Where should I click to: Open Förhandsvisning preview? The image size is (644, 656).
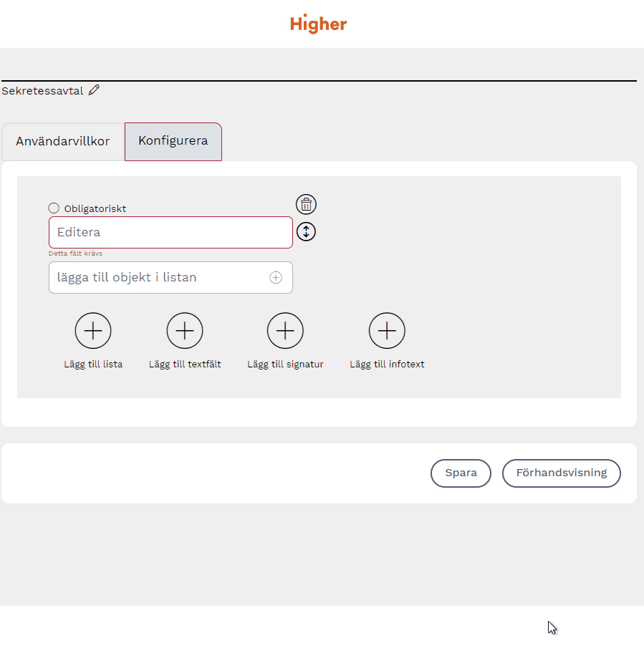(562, 473)
